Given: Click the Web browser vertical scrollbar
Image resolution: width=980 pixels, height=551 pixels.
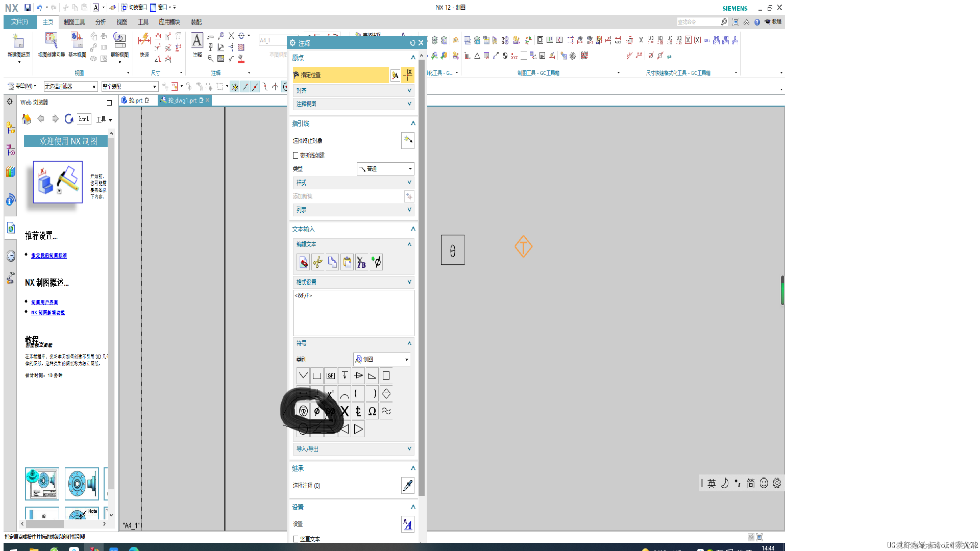Looking at the screenshot, I should tap(111, 324).
